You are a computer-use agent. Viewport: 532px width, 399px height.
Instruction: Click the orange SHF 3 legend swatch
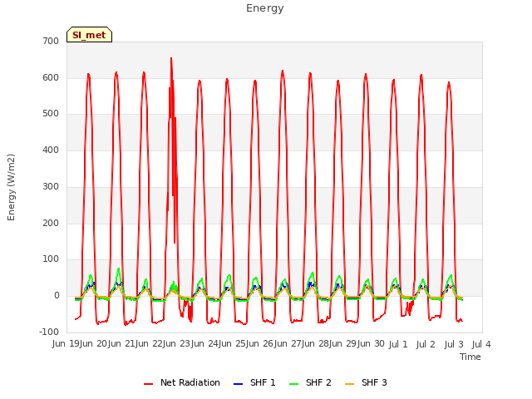point(349,384)
